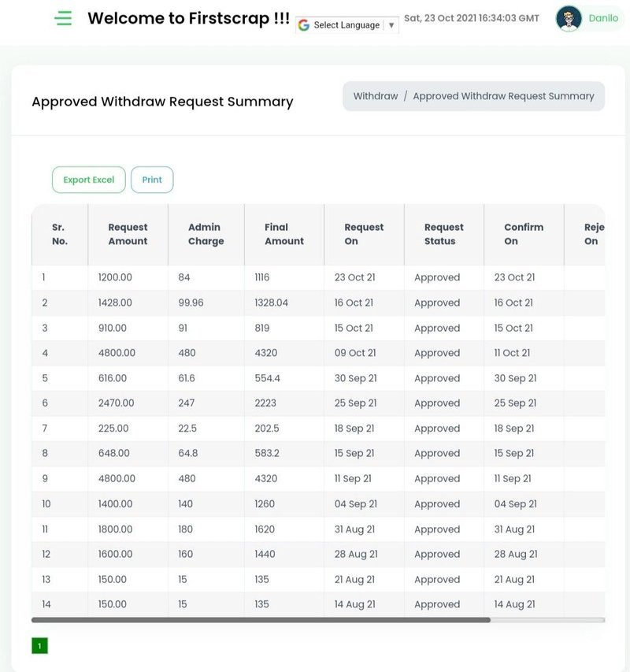Screen dimensions: 630x672
Task: Click final amount 583.2
Action: coord(267,453)
